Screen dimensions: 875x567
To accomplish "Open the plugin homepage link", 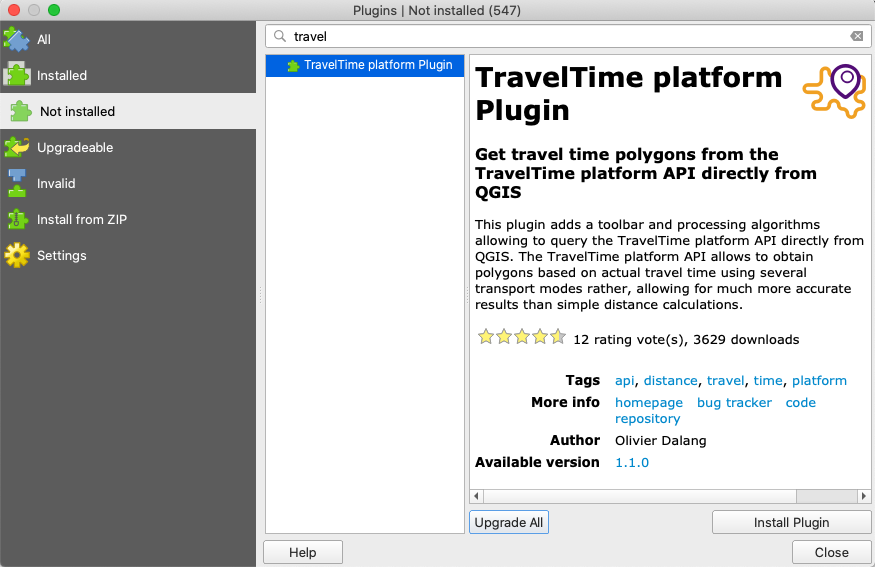I will [648, 402].
